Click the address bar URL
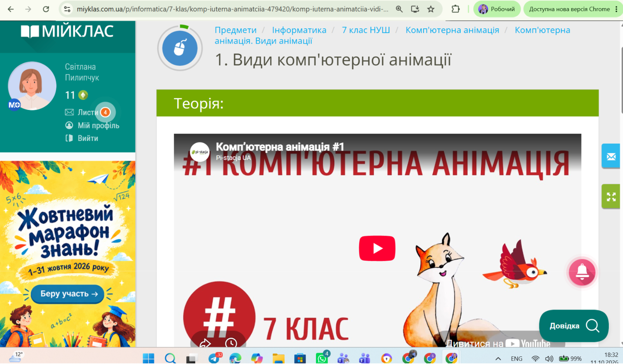The width and height of the screenshot is (623, 364). point(232,9)
